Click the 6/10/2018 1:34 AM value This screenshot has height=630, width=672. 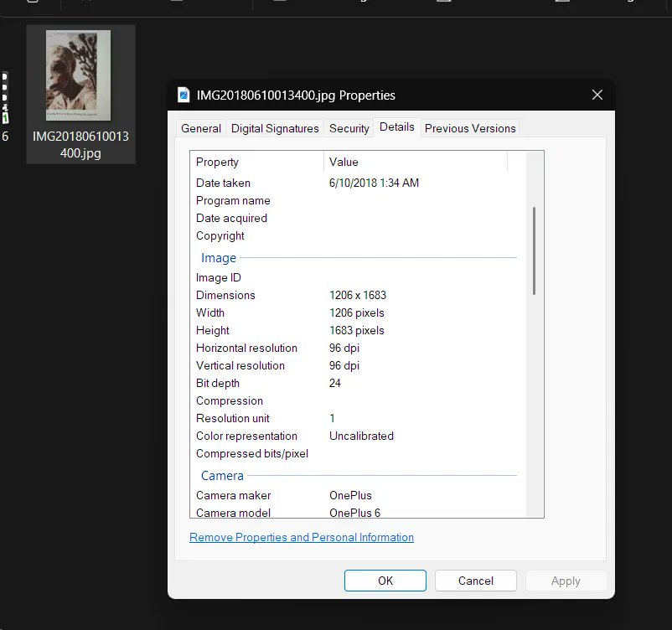374,183
